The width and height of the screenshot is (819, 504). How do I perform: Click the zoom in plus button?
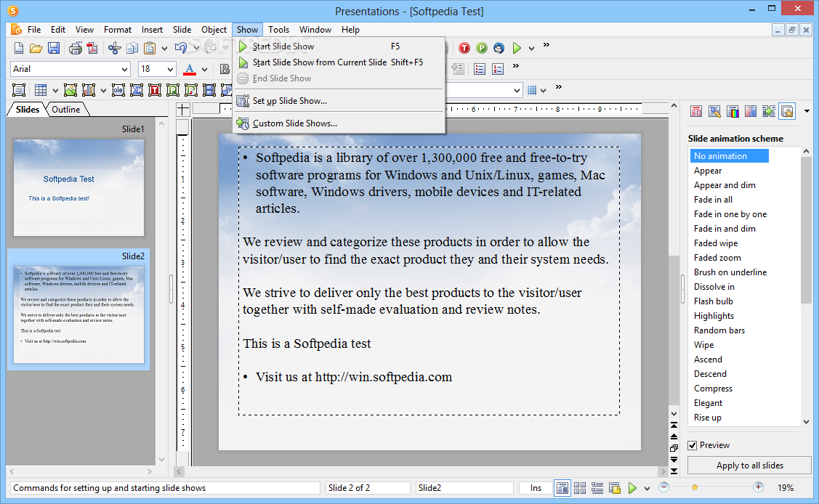coord(758,487)
